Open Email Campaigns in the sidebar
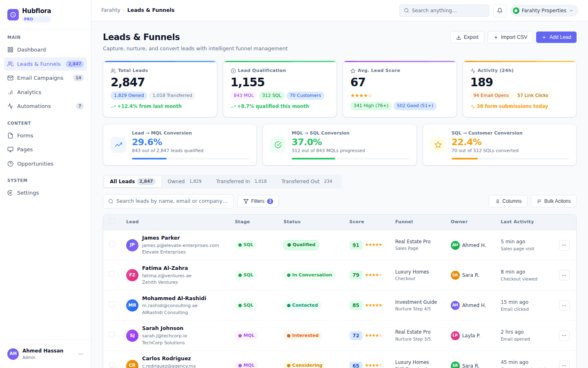The width and height of the screenshot is (588, 368). click(x=40, y=78)
